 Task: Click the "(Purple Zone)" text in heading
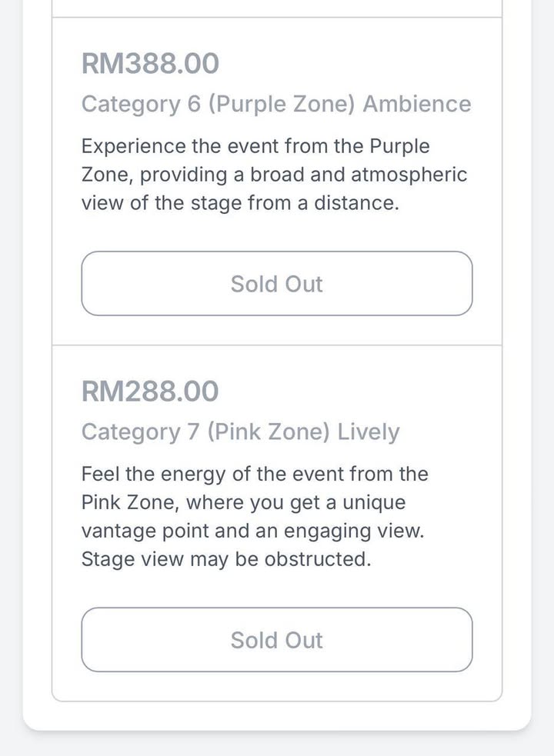(x=282, y=104)
